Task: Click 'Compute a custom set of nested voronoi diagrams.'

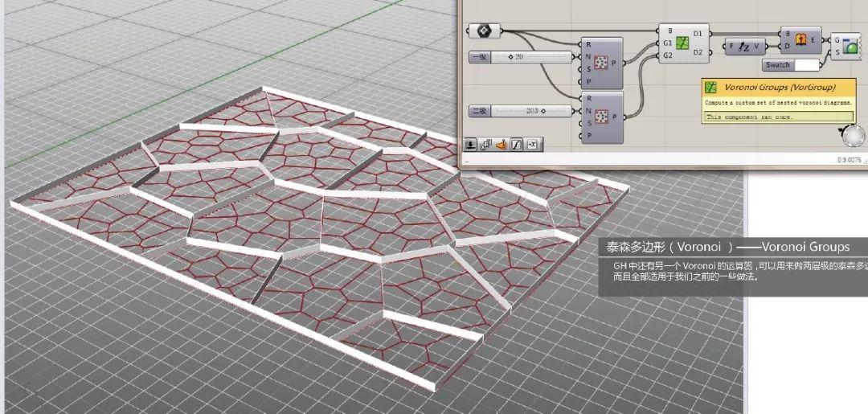Action: pyautogui.click(x=778, y=104)
